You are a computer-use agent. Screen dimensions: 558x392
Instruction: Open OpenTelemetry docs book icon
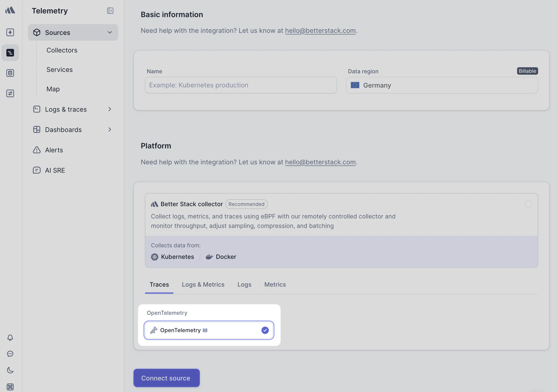(x=205, y=330)
